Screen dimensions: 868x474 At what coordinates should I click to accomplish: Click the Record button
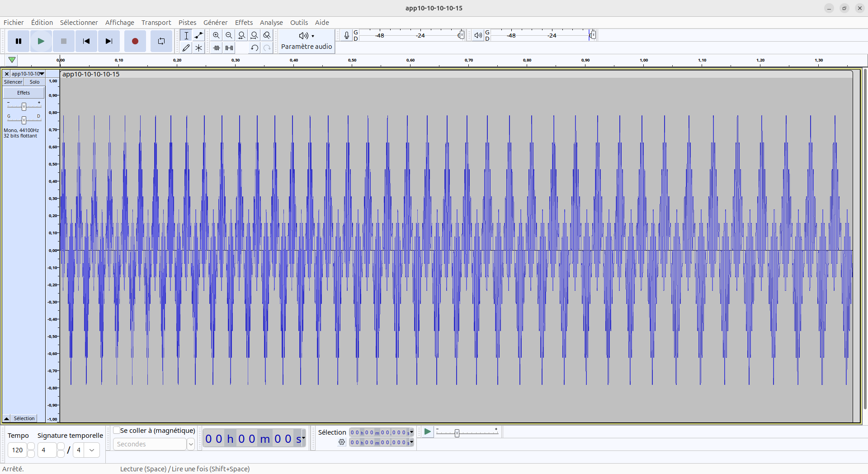135,41
